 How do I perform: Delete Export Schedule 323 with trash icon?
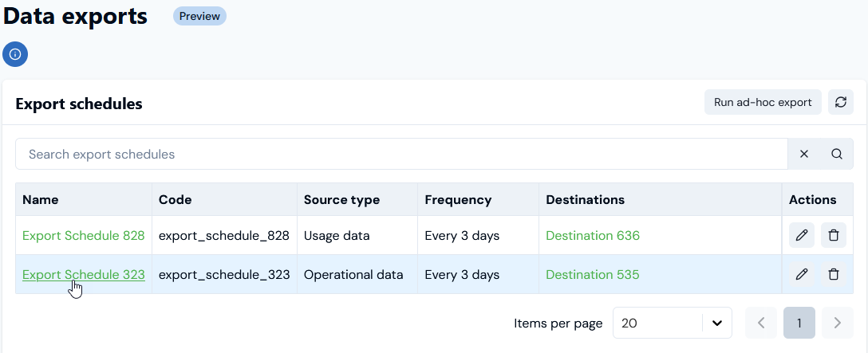(x=834, y=274)
